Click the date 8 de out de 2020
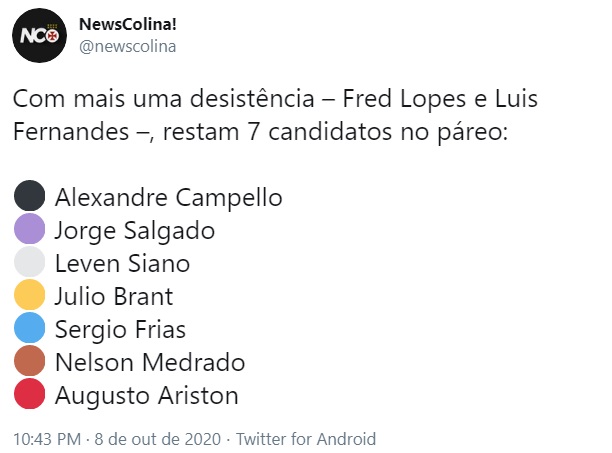The image size is (612, 453). pos(160,438)
